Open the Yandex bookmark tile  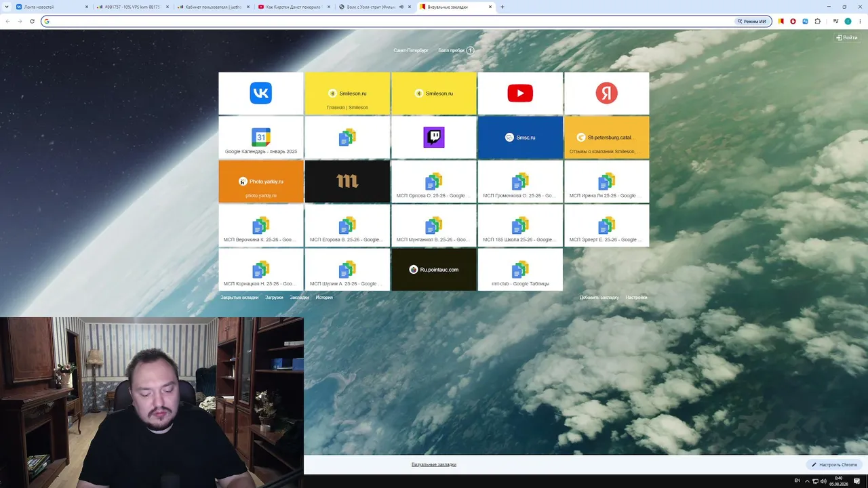coord(606,94)
